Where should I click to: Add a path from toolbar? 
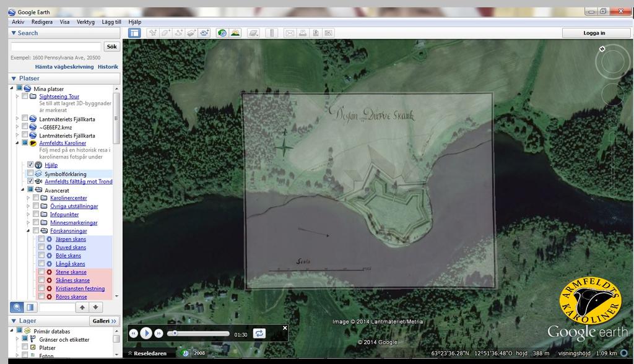(179, 33)
